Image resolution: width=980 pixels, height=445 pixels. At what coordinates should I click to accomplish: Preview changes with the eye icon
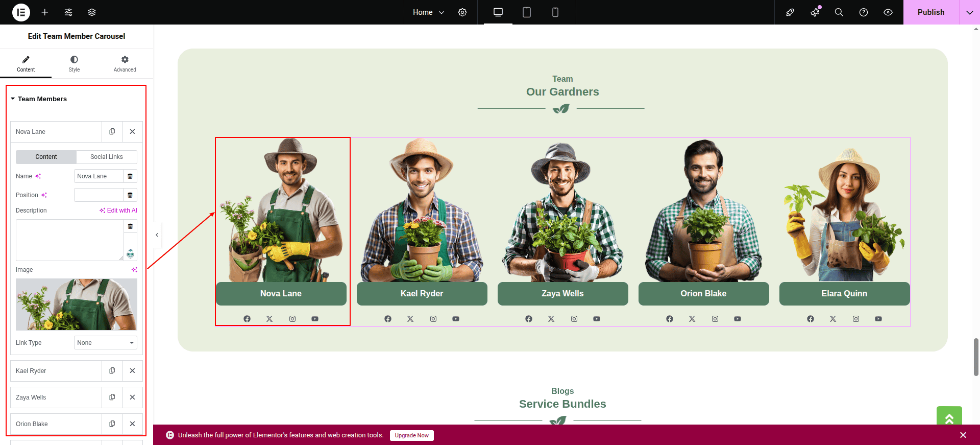888,12
